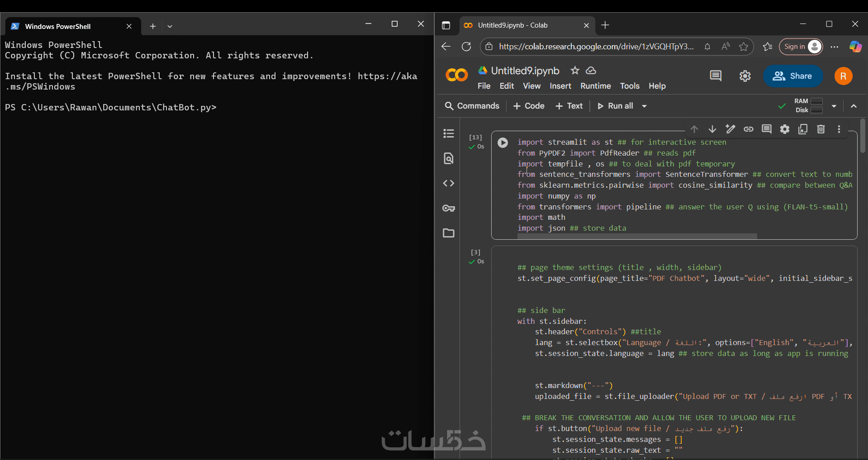Open Tools menu in Colab
This screenshot has width=868, height=460.
(x=630, y=86)
